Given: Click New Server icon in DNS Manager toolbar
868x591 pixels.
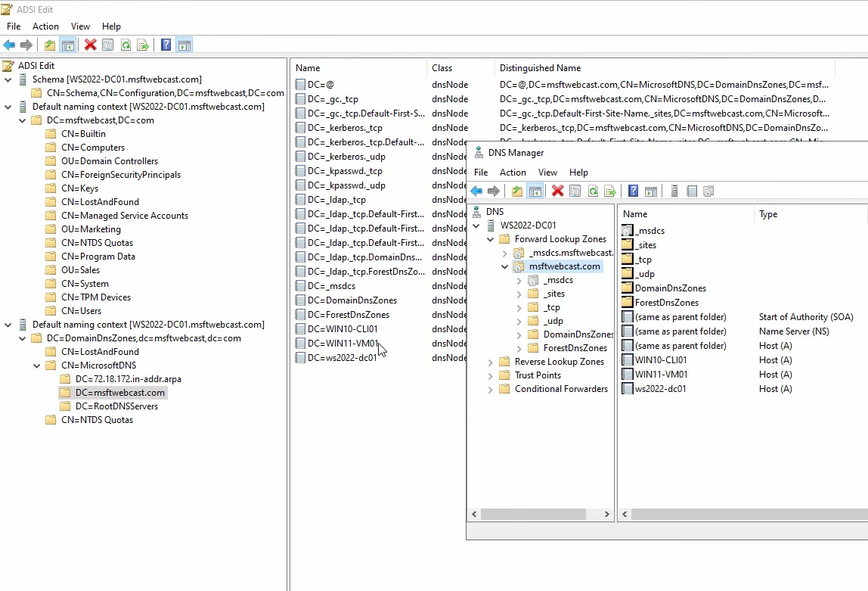Looking at the screenshot, I should (x=674, y=191).
